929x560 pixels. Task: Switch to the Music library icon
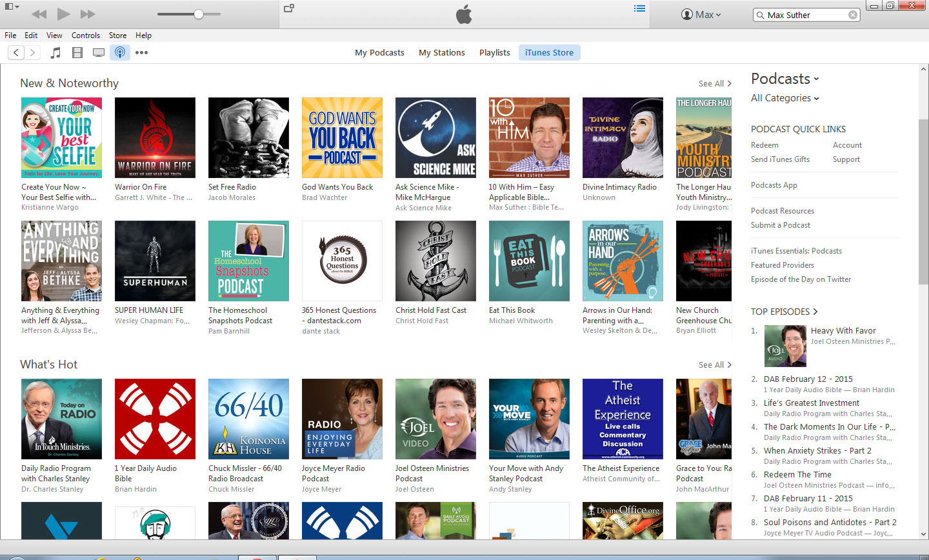click(x=56, y=53)
